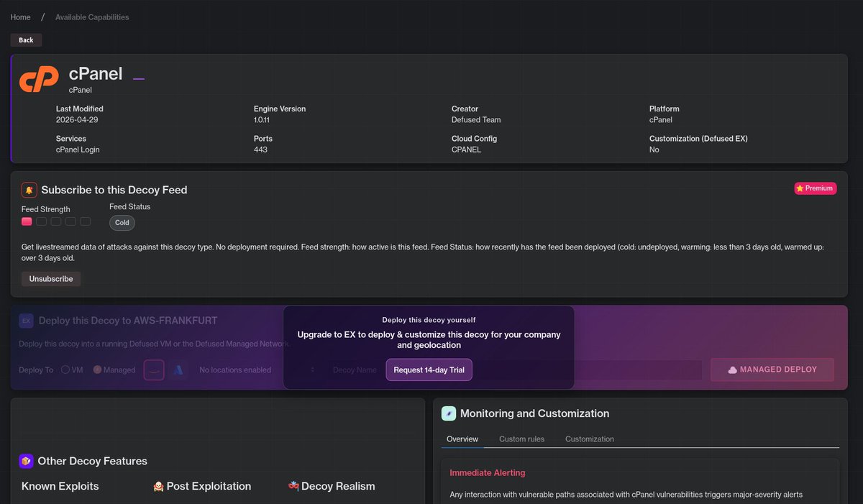Click the Back button

pyautogui.click(x=26, y=40)
